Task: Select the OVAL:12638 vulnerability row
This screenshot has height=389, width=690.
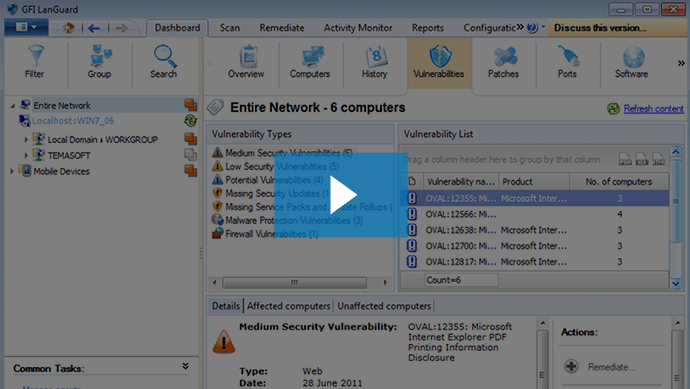Action: click(x=535, y=230)
